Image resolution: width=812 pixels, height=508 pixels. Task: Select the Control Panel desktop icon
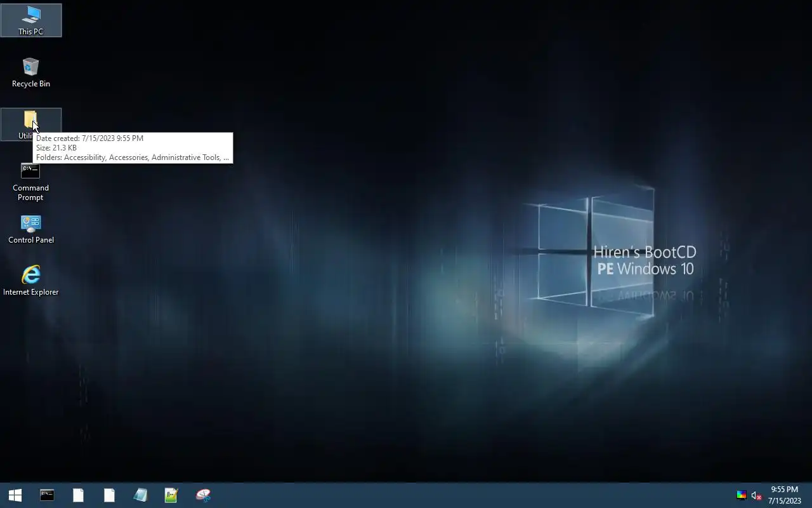(x=30, y=229)
